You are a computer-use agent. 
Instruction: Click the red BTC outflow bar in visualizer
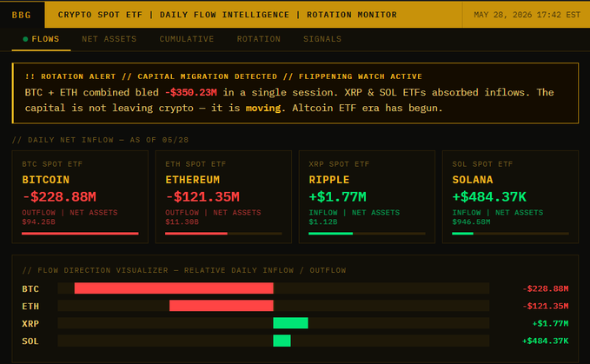(174, 288)
